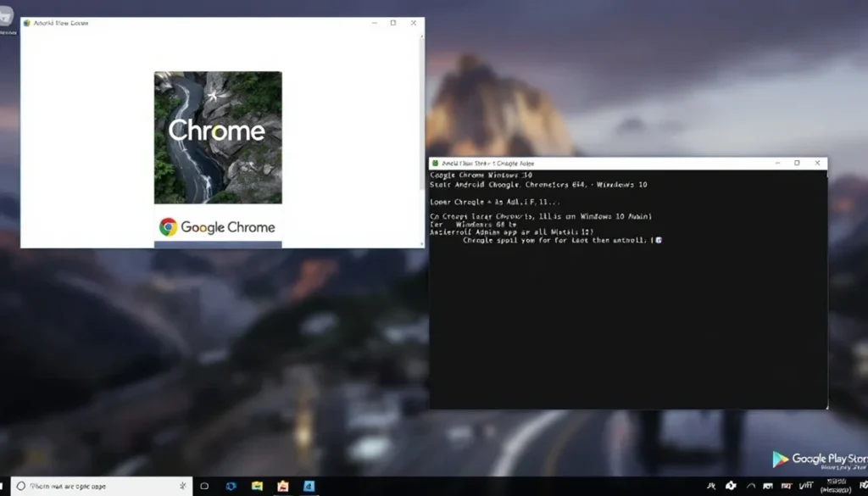This screenshot has width=868, height=496.
Task: Close the black terminal window
Action: point(818,164)
